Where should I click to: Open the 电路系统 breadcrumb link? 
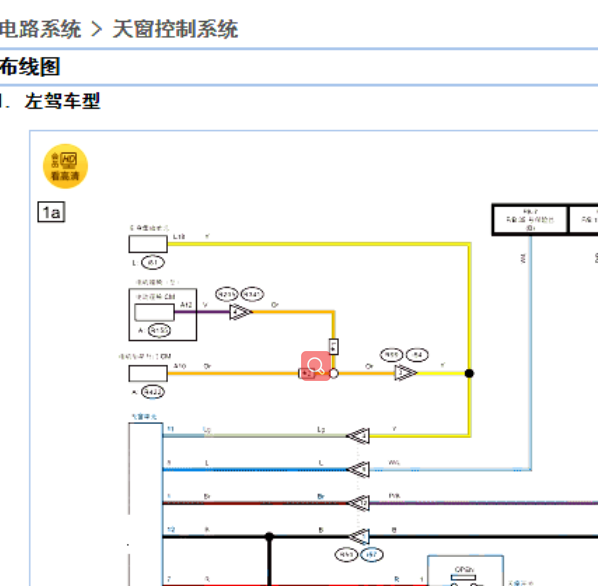coord(40,29)
